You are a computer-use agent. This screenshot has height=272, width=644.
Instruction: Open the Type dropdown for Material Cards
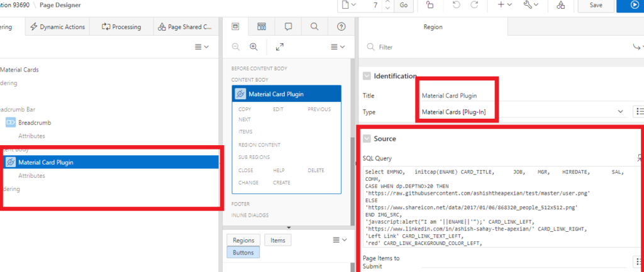(x=619, y=112)
